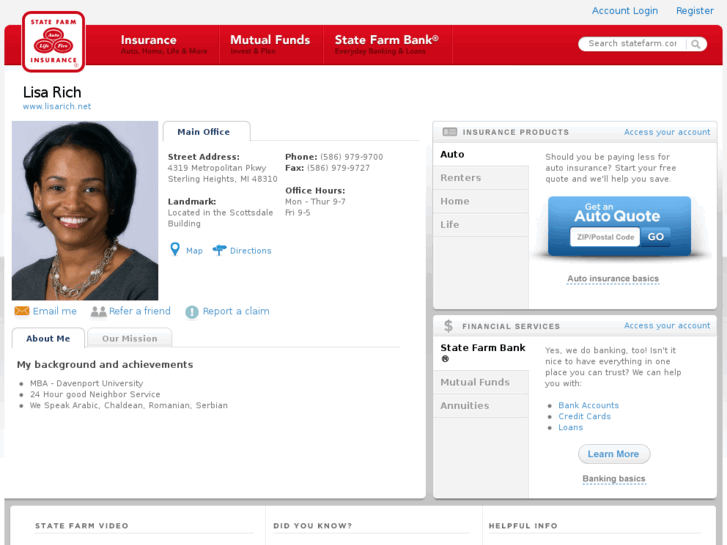
Task: Click the Map link
Action: coord(194,250)
